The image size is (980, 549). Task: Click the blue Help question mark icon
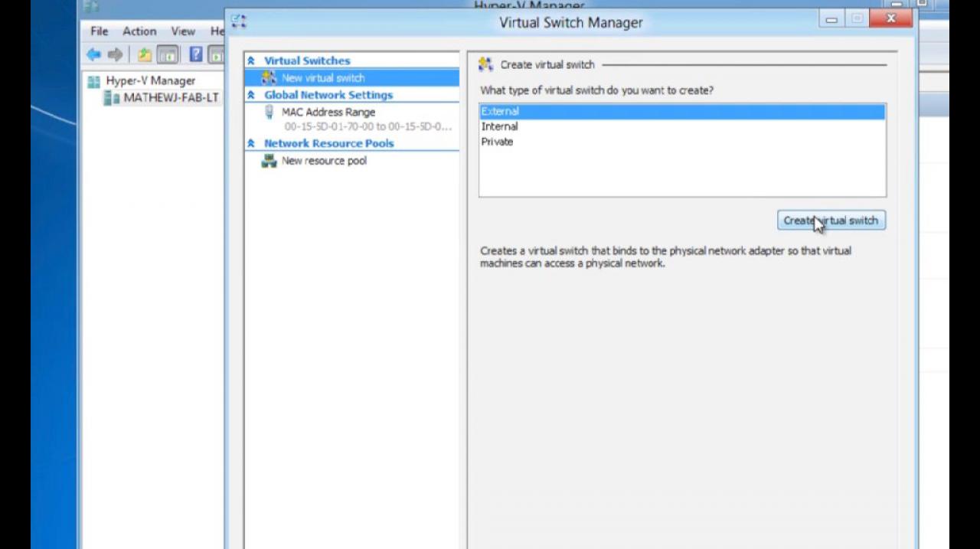(x=196, y=54)
